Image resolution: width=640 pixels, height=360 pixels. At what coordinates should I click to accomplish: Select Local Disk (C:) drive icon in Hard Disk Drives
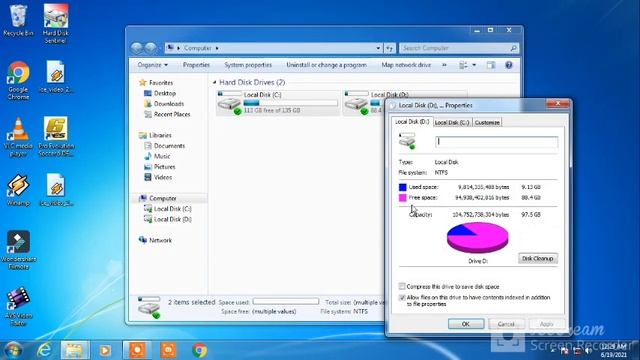click(x=229, y=103)
